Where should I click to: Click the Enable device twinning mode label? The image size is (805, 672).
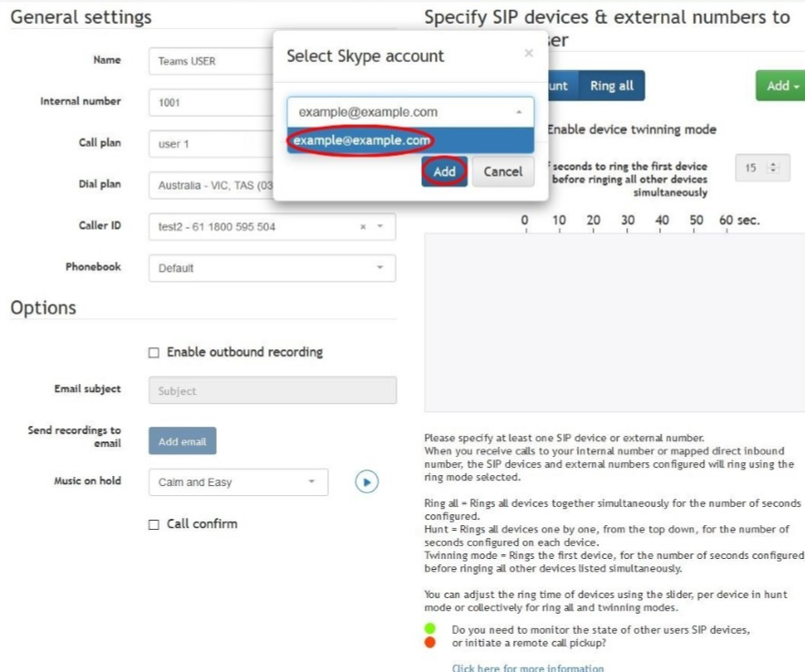click(x=632, y=129)
